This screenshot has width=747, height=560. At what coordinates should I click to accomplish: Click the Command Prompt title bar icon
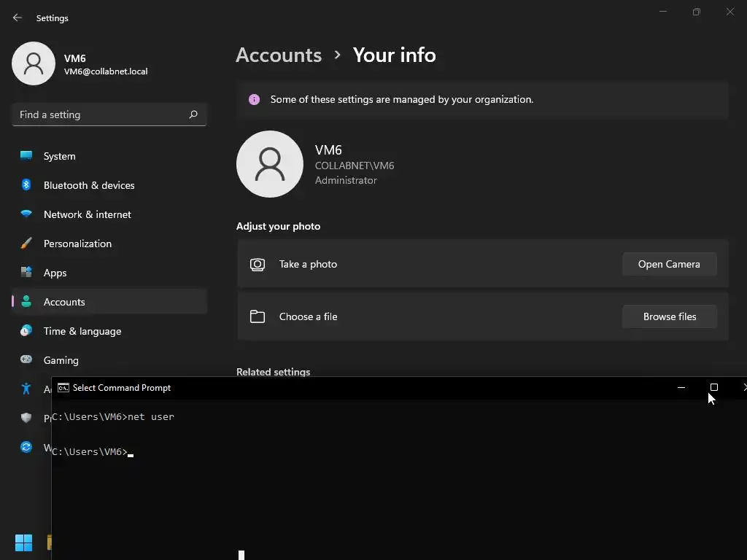tap(63, 388)
